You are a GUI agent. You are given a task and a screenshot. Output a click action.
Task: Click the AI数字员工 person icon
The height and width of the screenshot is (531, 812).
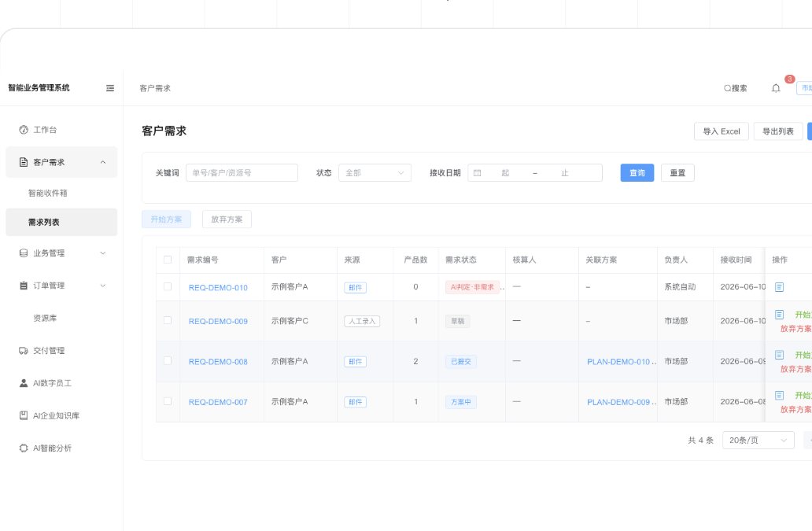(24, 383)
